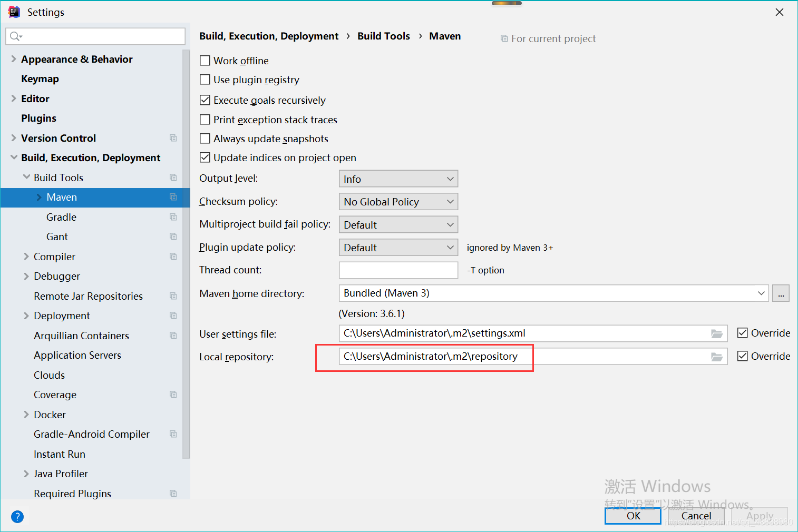Click the project-level icon next to Version Control
The image size is (798, 532).
(173, 138)
